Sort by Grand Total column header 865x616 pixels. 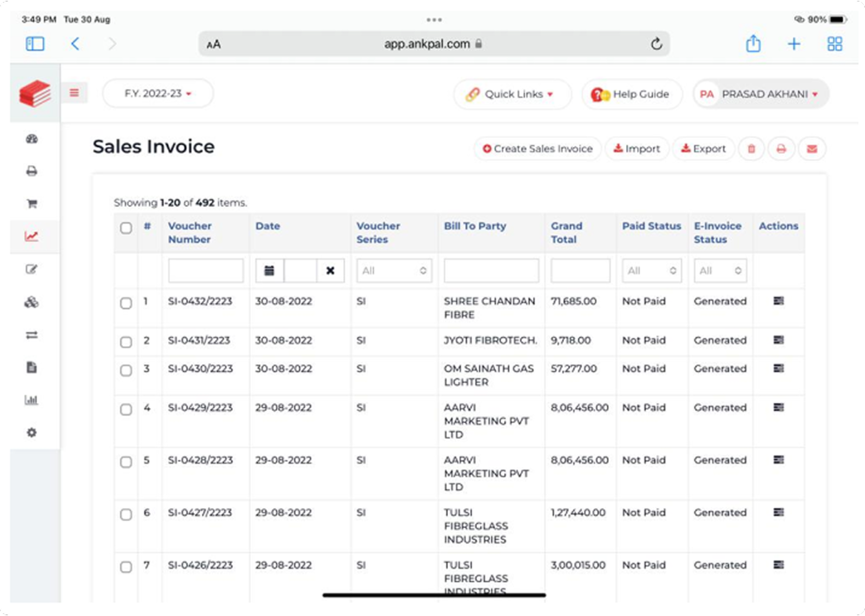[566, 232]
